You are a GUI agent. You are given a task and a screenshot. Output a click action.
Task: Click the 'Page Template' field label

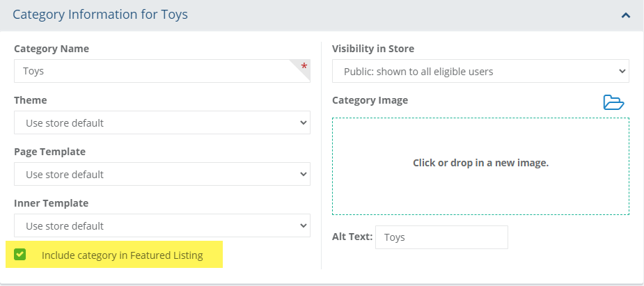tap(49, 152)
